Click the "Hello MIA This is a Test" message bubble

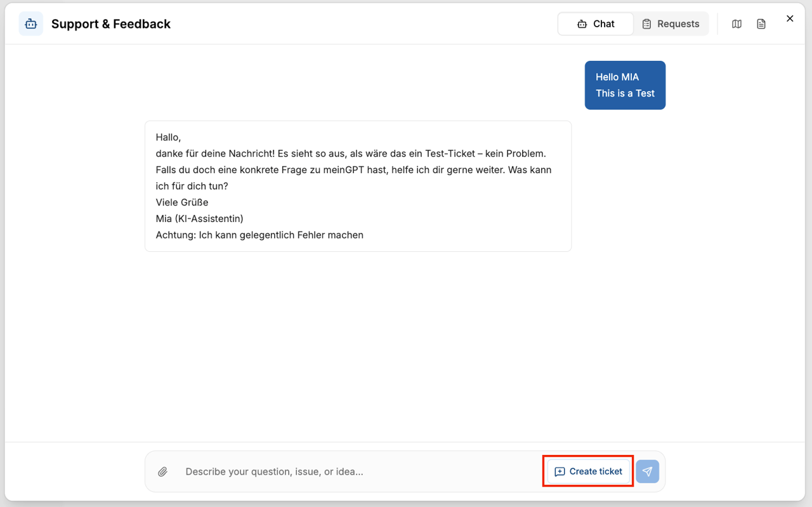[625, 85]
